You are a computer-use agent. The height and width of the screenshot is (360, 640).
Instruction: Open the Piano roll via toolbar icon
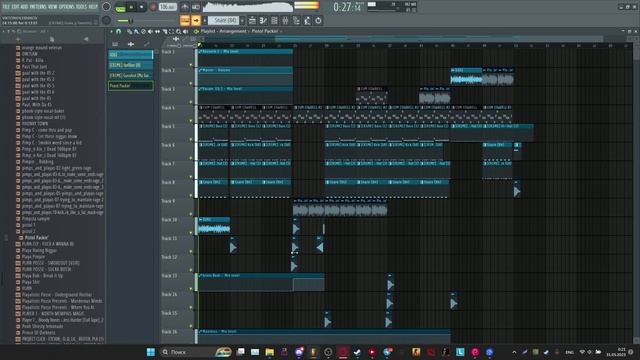tap(263, 20)
